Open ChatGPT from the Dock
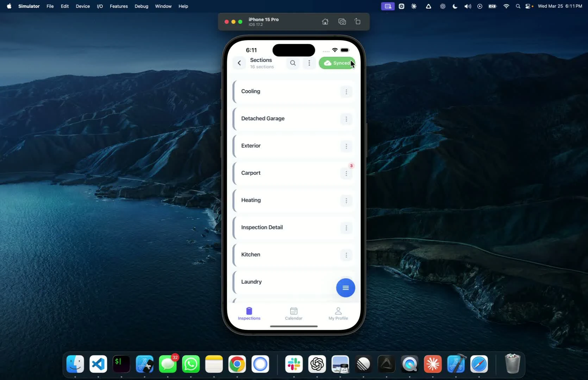 [317, 364]
